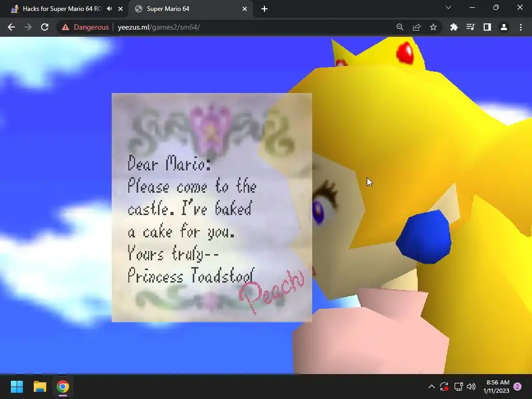Close the Chrome window

click(x=520, y=7)
